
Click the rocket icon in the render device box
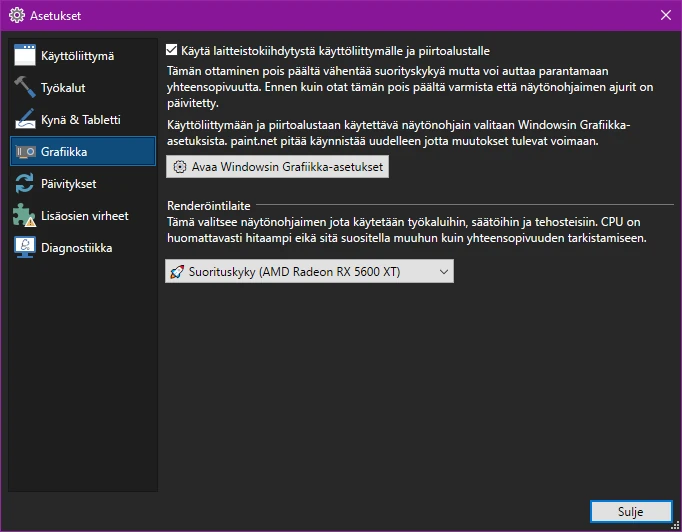[177, 271]
